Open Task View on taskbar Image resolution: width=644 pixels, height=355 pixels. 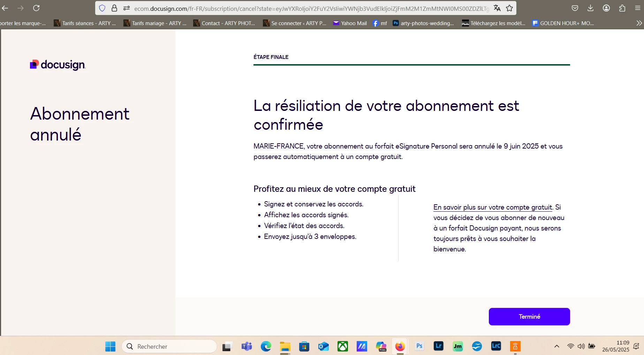point(227,346)
